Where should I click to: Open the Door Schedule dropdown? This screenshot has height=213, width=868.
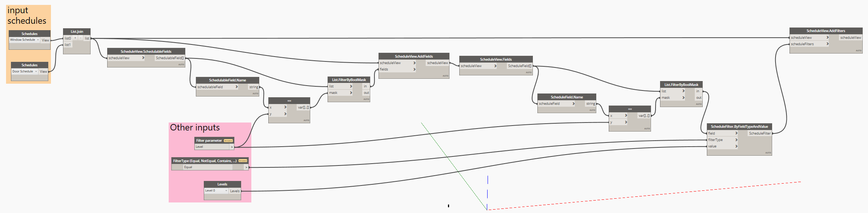point(25,71)
